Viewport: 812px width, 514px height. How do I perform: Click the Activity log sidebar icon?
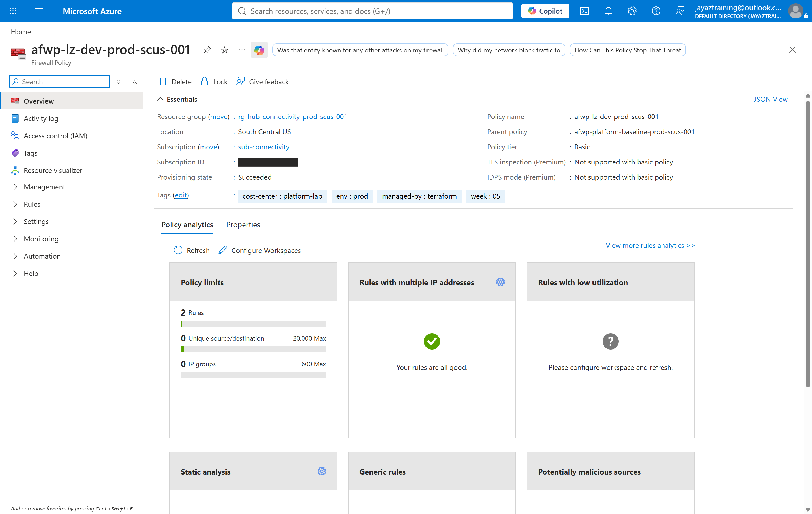tap(15, 118)
